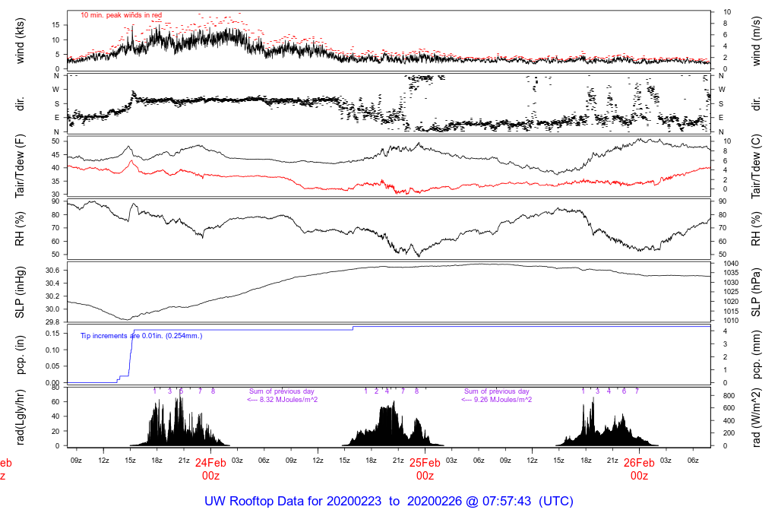Screen dimensions: 778x532
Task: Click the "rad(Lgly/hr)" axis label
Action: coord(20,417)
